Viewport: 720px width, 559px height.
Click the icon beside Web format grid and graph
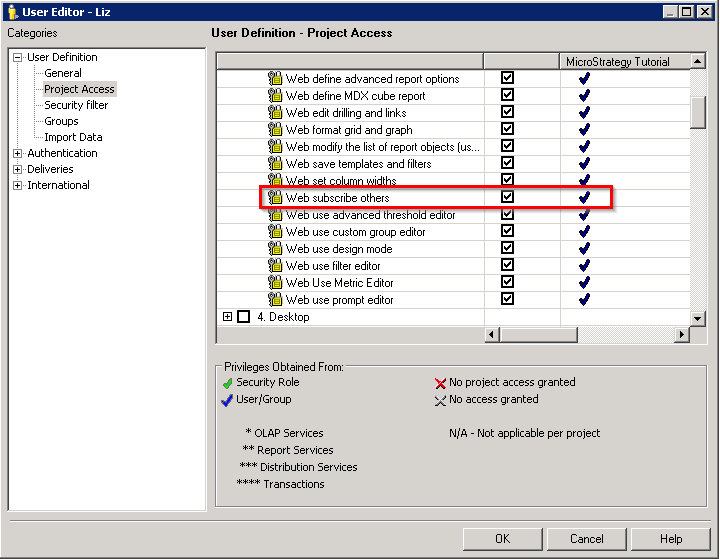click(275, 130)
